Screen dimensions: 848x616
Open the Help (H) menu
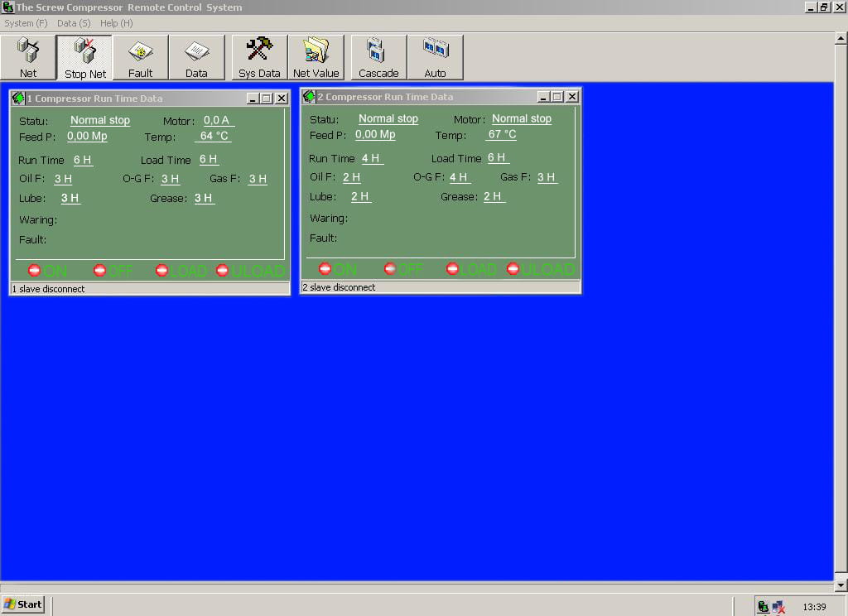116,23
